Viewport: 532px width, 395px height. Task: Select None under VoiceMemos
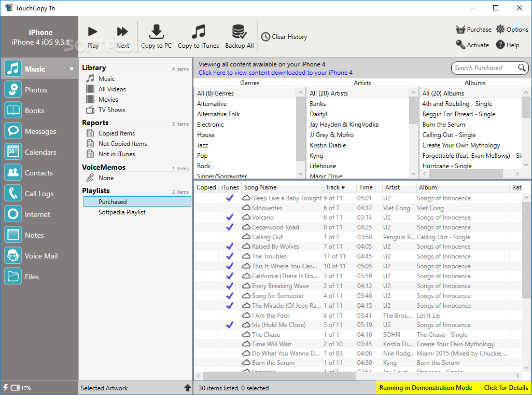point(106,178)
